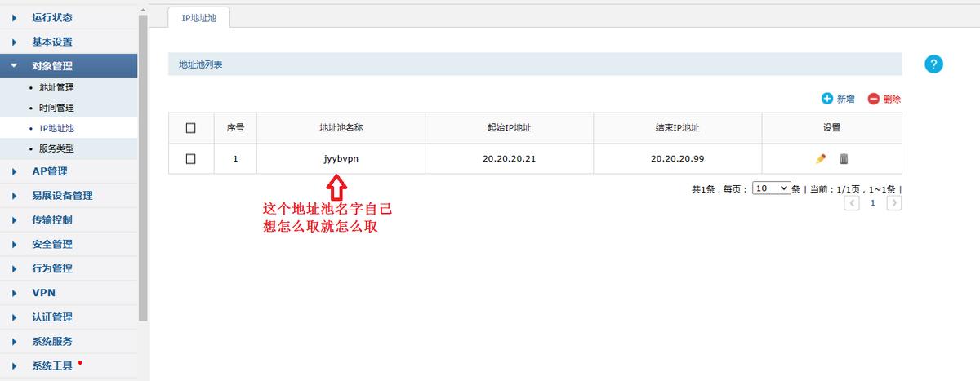Tick the select-all checkbox in table header
The height and width of the screenshot is (381, 980).
click(191, 128)
